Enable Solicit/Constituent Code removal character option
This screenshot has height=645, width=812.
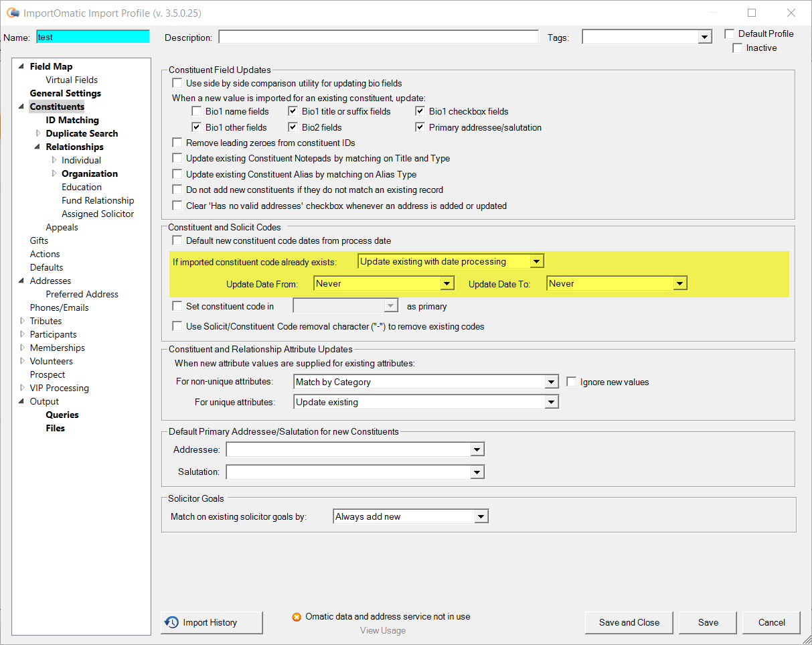coord(177,326)
